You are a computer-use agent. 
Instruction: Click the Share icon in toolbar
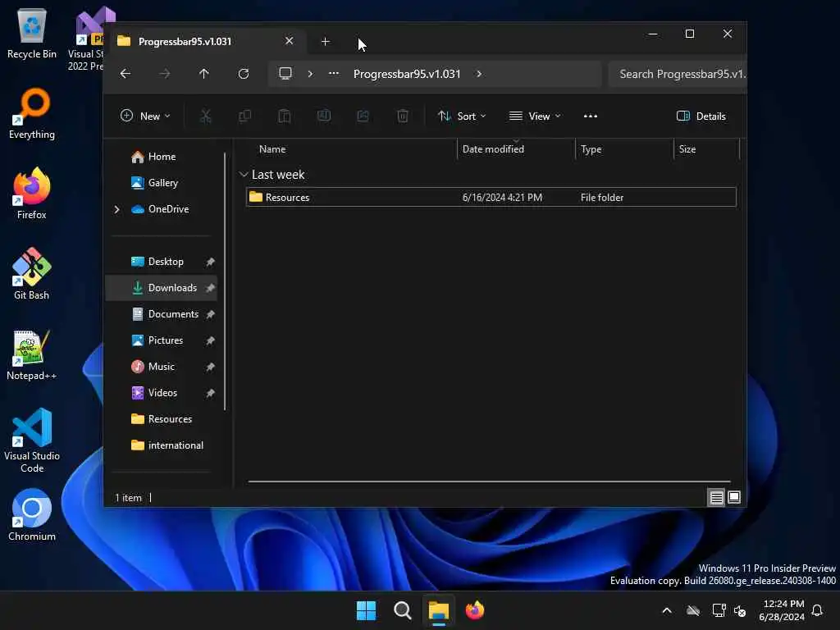pos(363,116)
